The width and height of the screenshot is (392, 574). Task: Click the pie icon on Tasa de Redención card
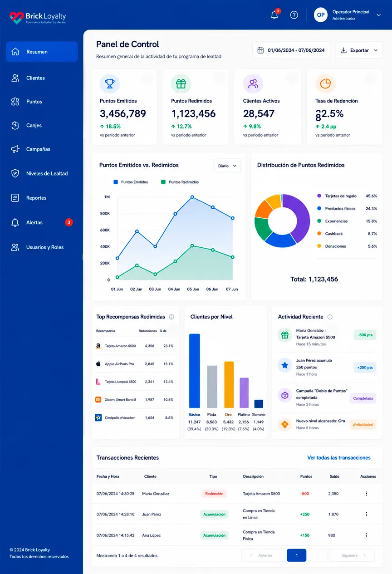click(x=325, y=83)
